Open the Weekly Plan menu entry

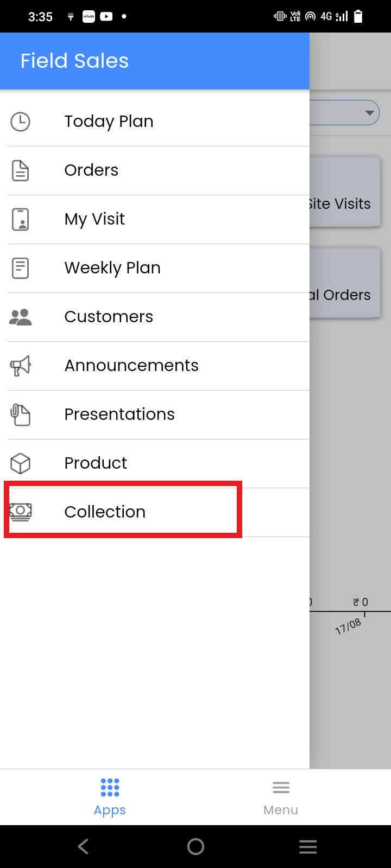pyautogui.click(x=112, y=268)
